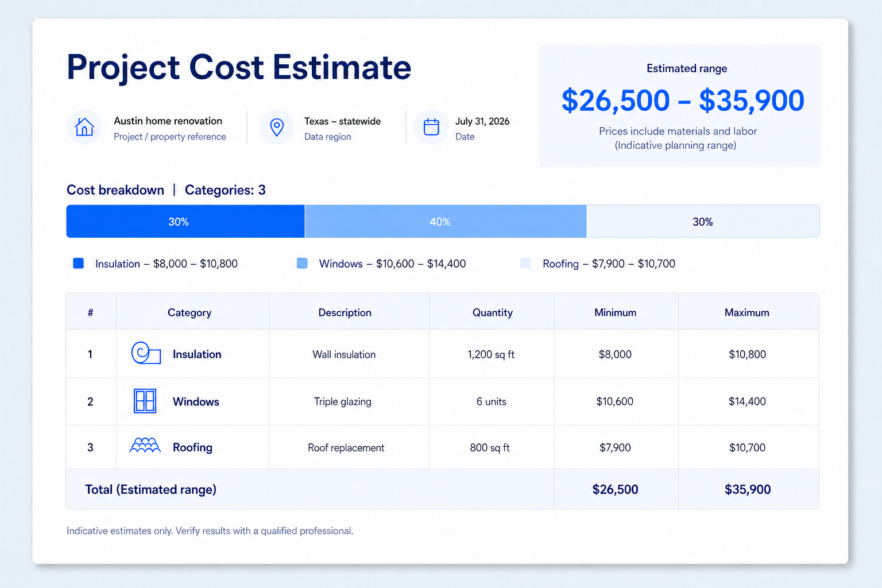
Task: Select the pale 30% Roofing bar segment
Action: (x=703, y=221)
